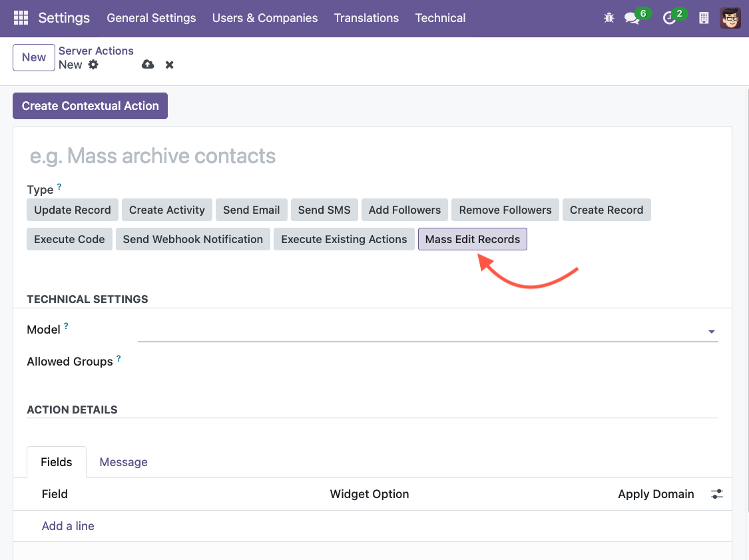Open Translations menu
Image resolution: width=749 pixels, height=560 pixels.
366,18
